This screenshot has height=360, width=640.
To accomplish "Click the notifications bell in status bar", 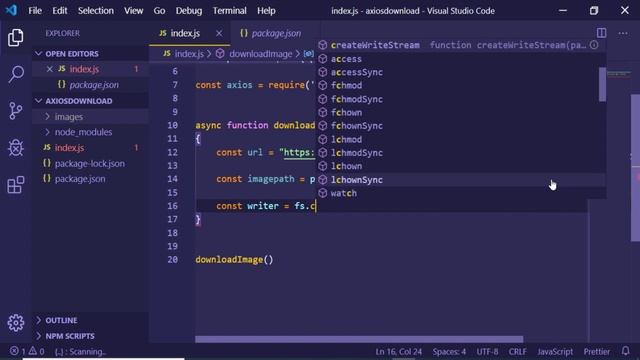I will (x=625, y=351).
